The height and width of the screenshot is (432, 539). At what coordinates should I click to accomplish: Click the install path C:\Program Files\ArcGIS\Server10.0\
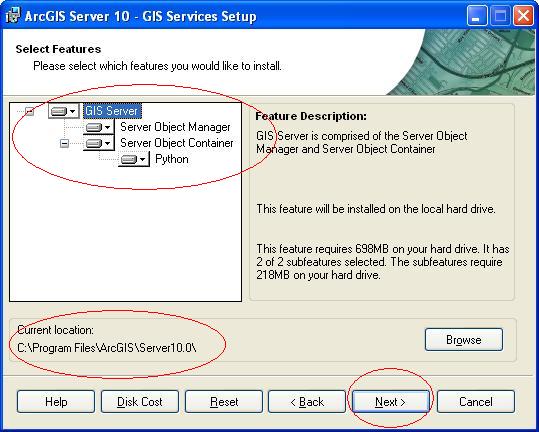pos(107,348)
